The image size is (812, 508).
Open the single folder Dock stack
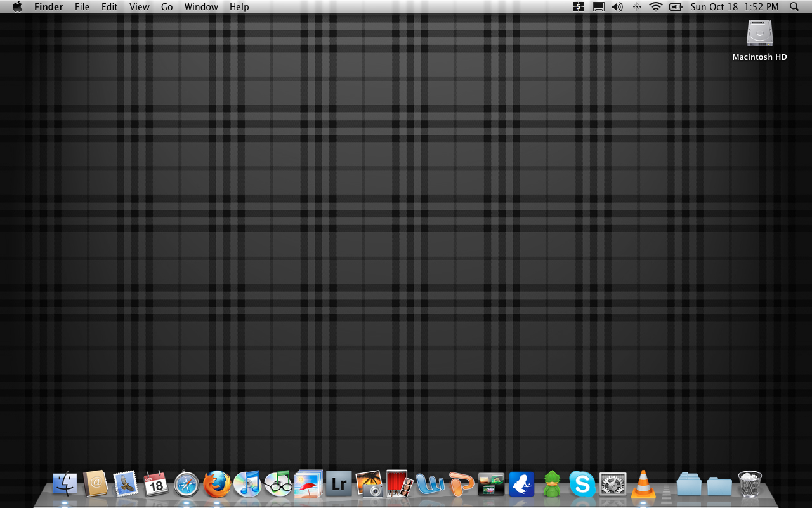[719, 486]
